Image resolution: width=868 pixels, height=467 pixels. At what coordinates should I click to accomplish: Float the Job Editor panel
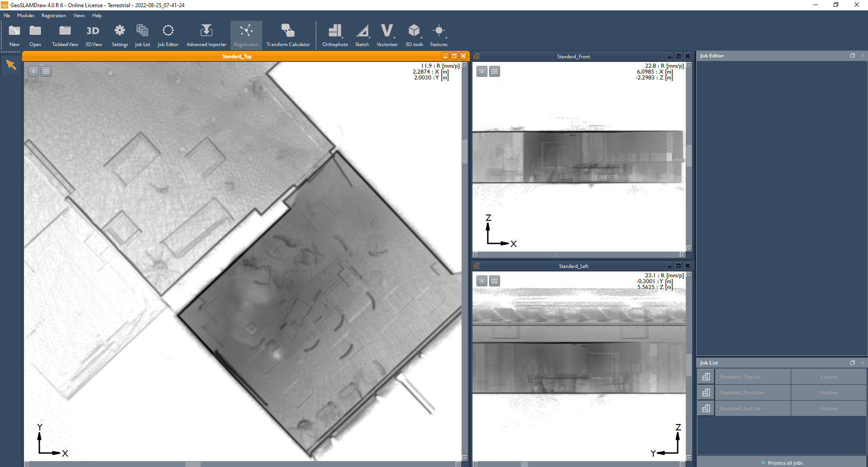(853, 55)
